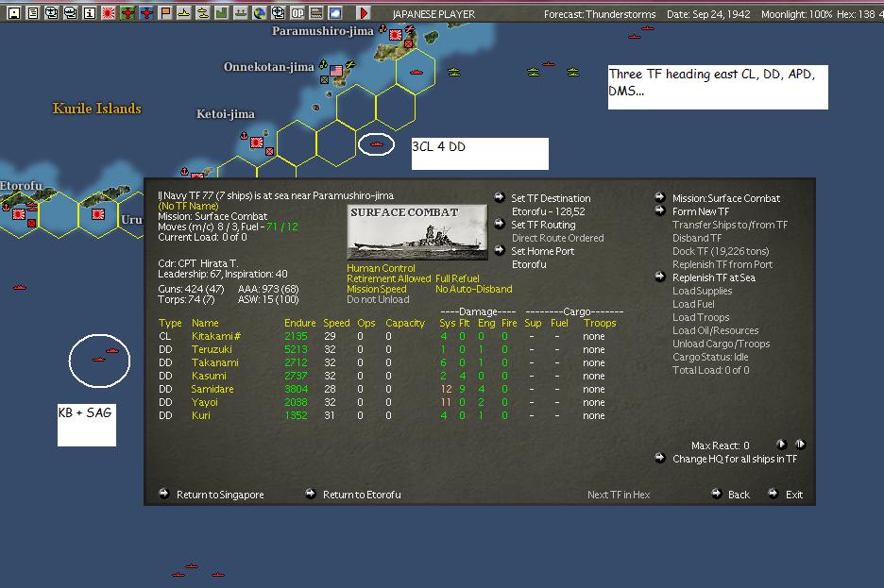
Task: Select Ketoi-jima Japanese base flag
Action: pyautogui.click(x=257, y=143)
